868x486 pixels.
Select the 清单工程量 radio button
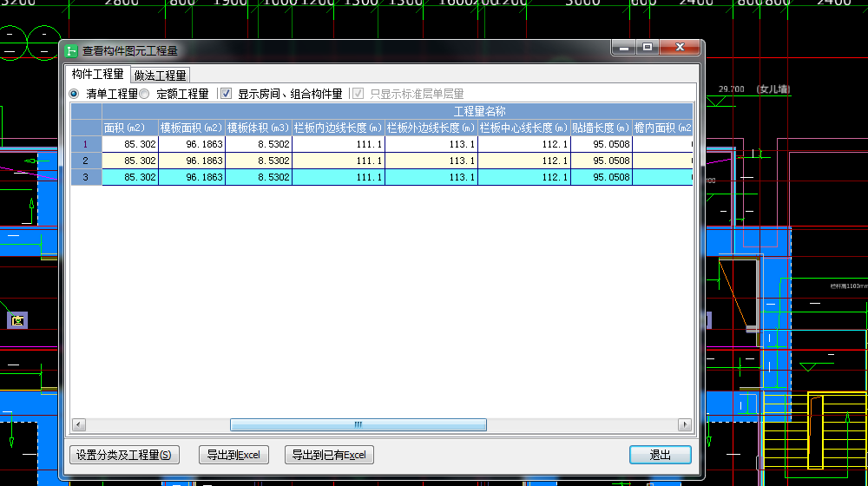click(74, 94)
